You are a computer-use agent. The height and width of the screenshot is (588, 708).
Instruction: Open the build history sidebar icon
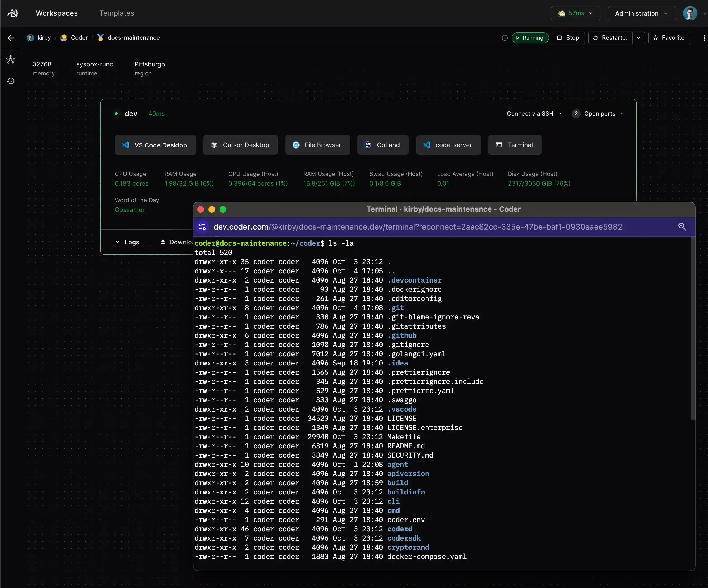coord(11,81)
